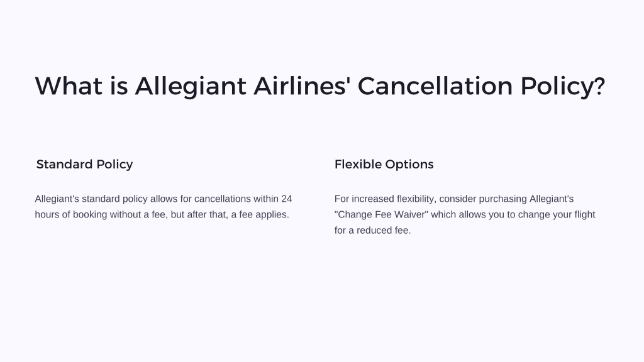The image size is (644, 362).
Task: Click "For increased flexibility" sentence start
Action: (386, 199)
